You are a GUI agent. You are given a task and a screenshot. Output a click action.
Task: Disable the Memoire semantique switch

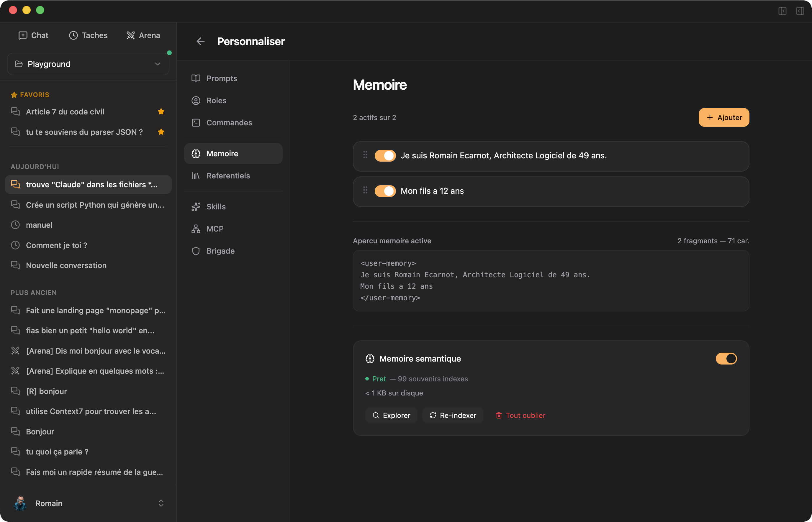click(726, 359)
